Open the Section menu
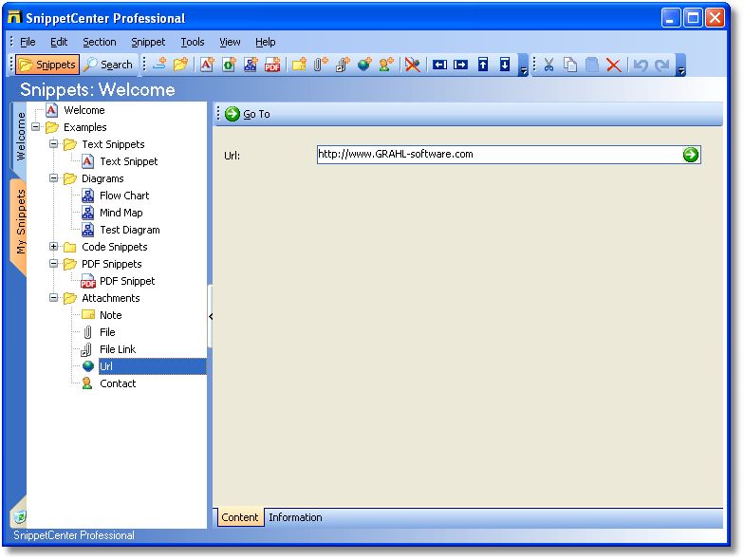Viewport: 744px width, 560px height. [99, 42]
